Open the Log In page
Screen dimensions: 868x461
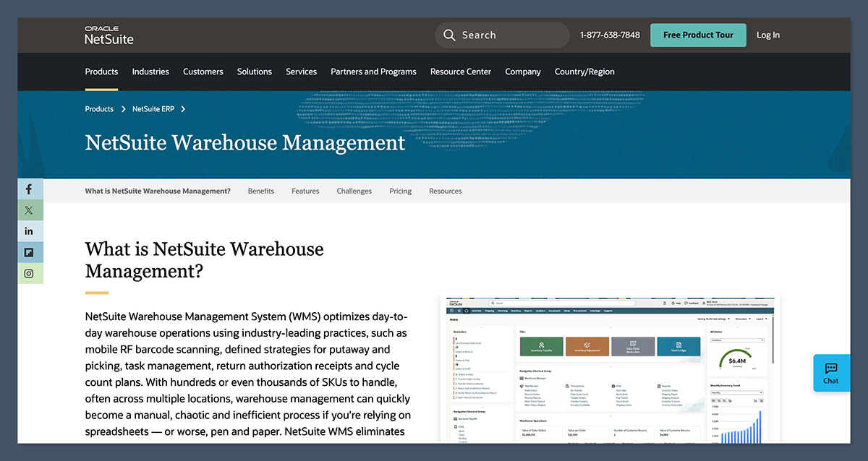coord(768,35)
